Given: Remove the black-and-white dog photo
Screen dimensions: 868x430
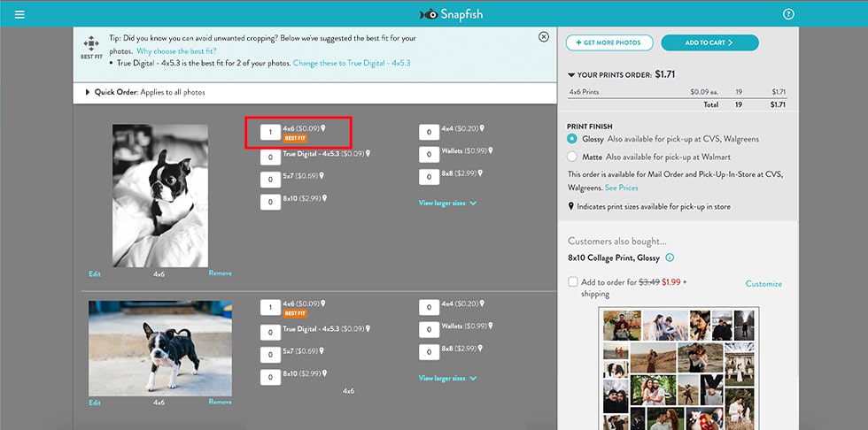Looking at the screenshot, I should [x=221, y=273].
